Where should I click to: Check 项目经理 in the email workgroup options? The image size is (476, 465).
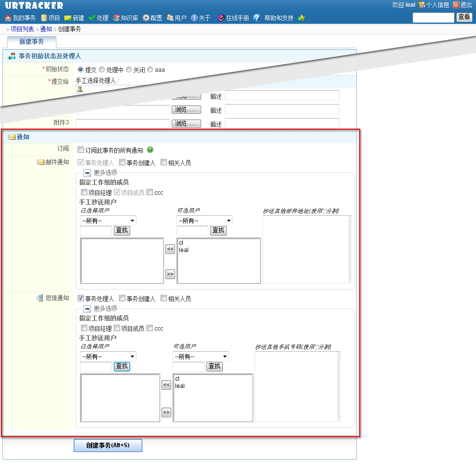(x=84, y=192)
